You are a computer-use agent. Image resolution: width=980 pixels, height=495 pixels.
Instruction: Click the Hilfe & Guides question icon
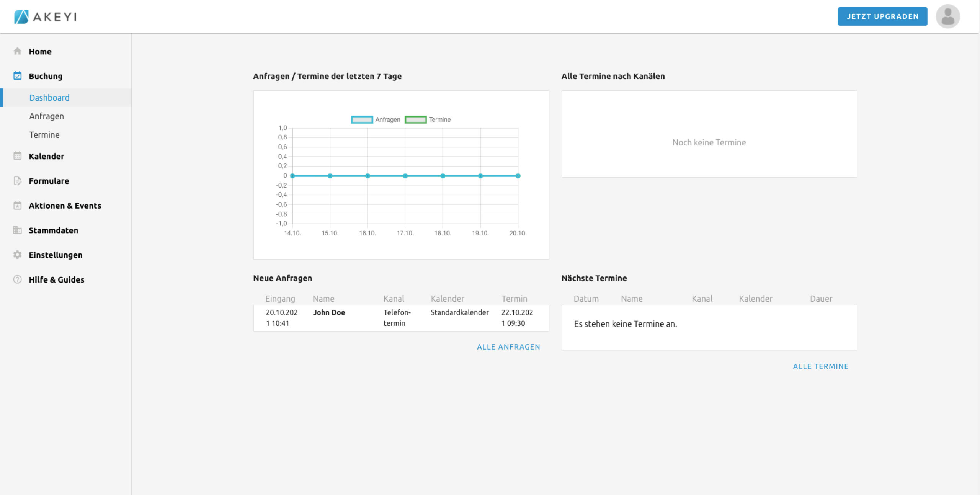pyautogui.click(x=17, y=279)
